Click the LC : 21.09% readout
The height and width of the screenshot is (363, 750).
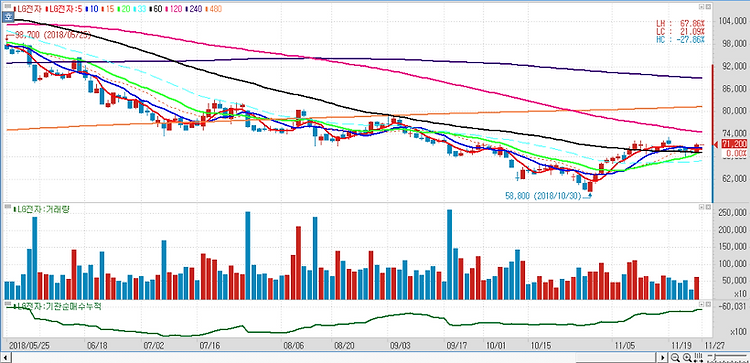[x=682, y=31]
